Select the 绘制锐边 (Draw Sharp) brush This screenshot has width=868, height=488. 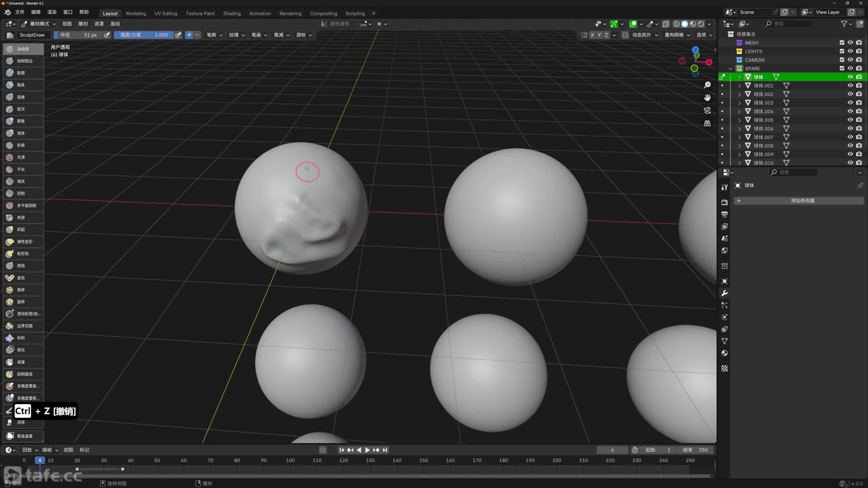point(23,61)
